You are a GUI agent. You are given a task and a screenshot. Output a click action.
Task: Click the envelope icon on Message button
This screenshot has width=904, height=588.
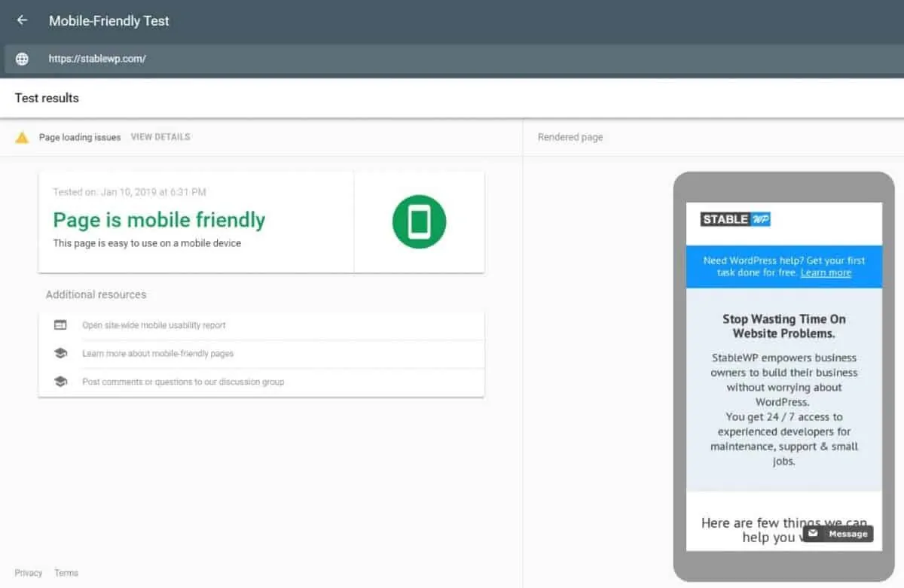(x=813, y=533)
